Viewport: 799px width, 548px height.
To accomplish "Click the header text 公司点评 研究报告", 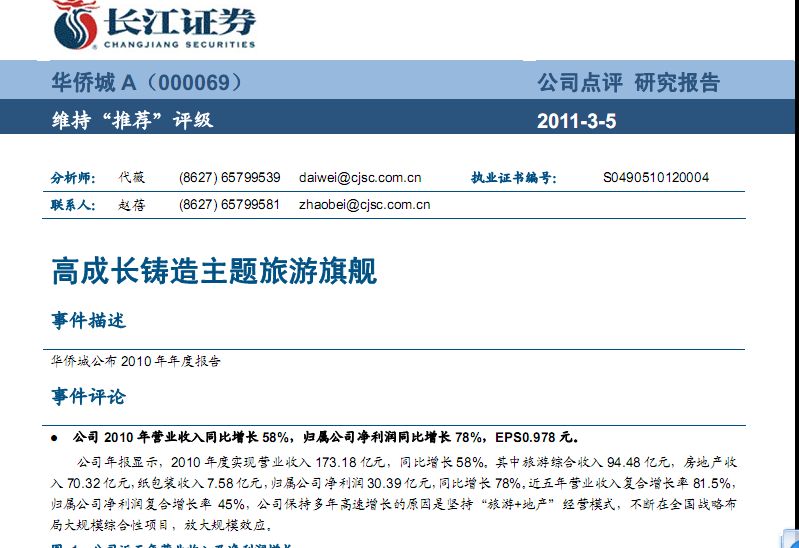I will (x=628, y=83).
